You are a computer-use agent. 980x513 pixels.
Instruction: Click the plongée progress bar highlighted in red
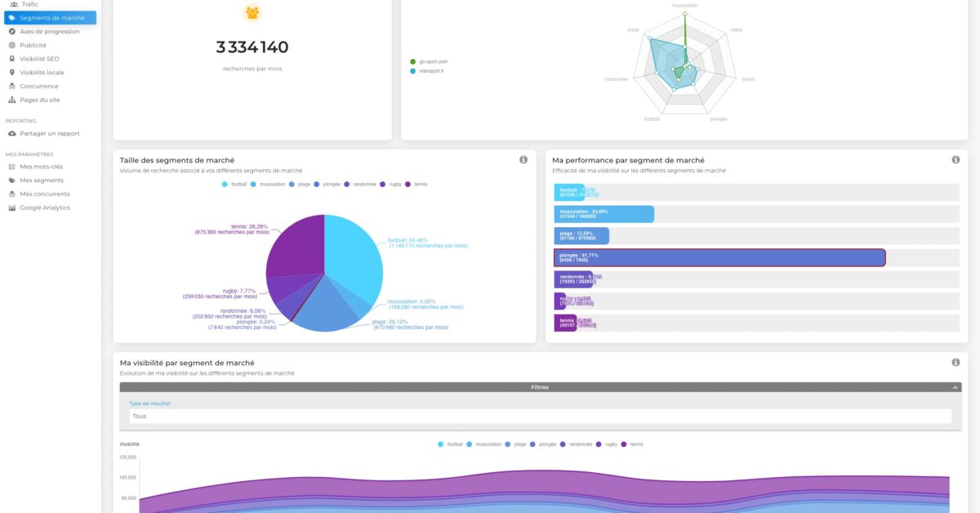tap(719, 256)
